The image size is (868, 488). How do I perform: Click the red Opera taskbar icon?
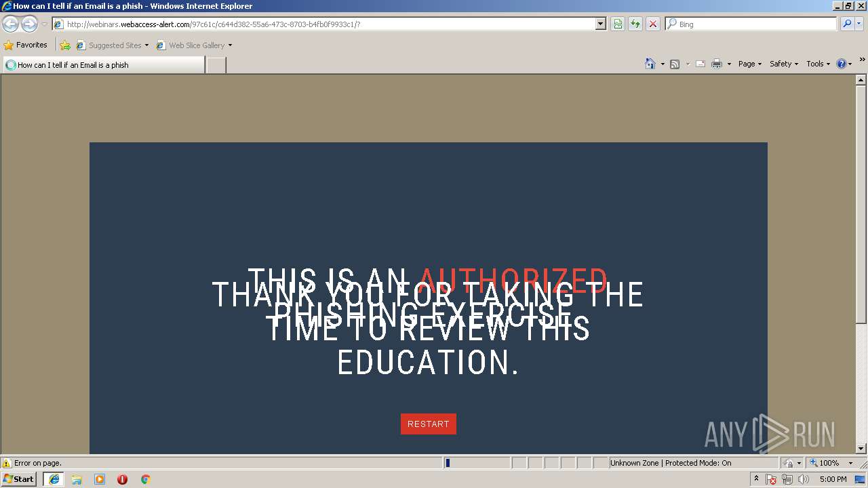(123, 479)
